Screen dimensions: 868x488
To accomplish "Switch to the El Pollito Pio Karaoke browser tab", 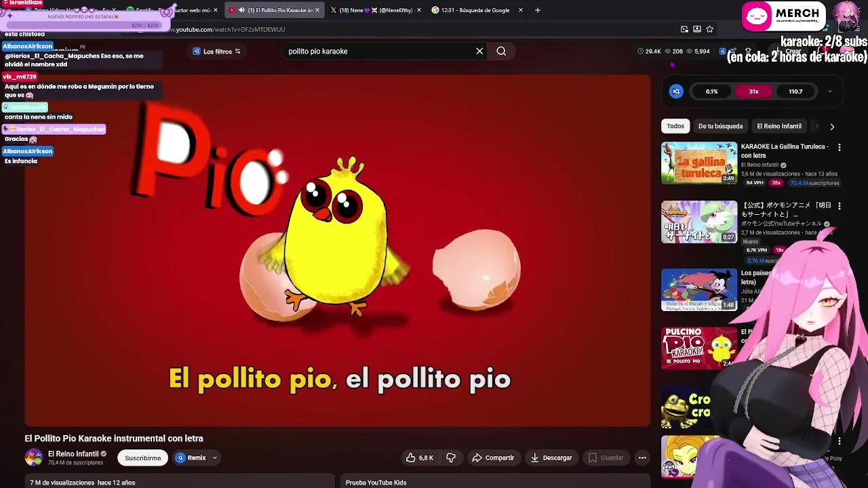I will tap(275, 10).
